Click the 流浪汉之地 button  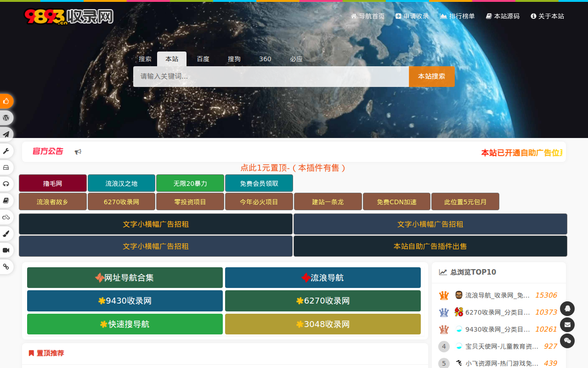coord(121,183)
